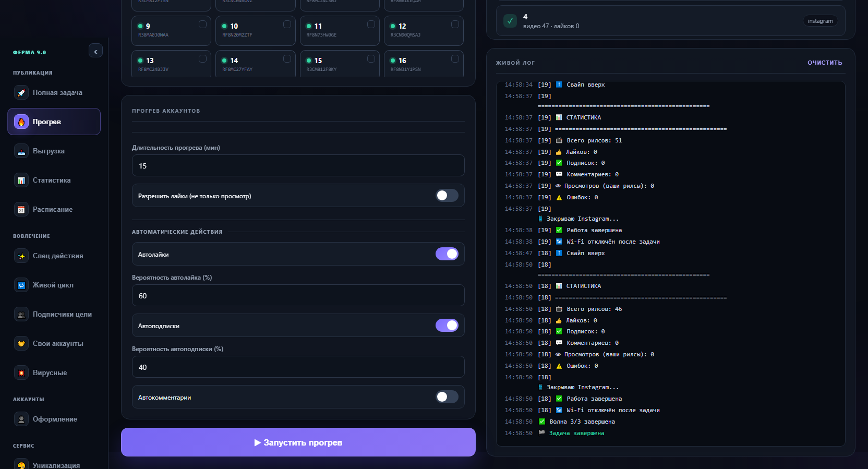Click the Оформление profile icon
Screen dimensions: 868x469
(21, 419)
